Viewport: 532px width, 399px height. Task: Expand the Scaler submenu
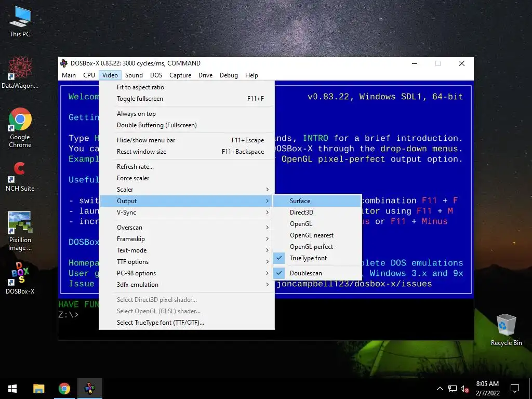pos(187,190)
